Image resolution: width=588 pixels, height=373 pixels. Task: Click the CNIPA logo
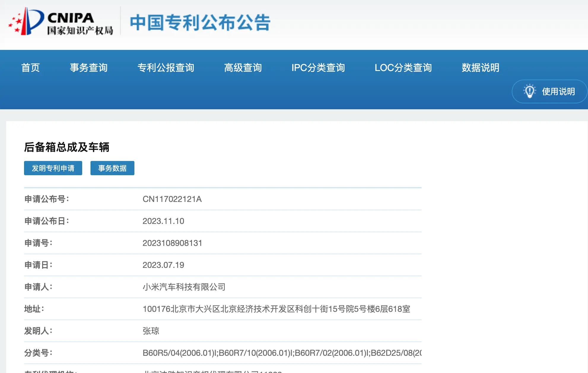click(x=61, y=22)
